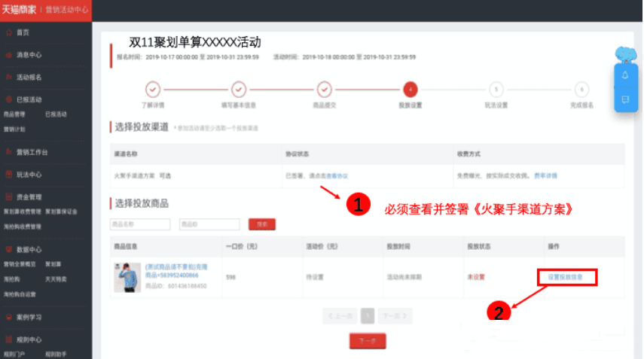Viewport: 644px width, 359px height.
Task: Go to next page 下一页
Action: pos(395,316)
